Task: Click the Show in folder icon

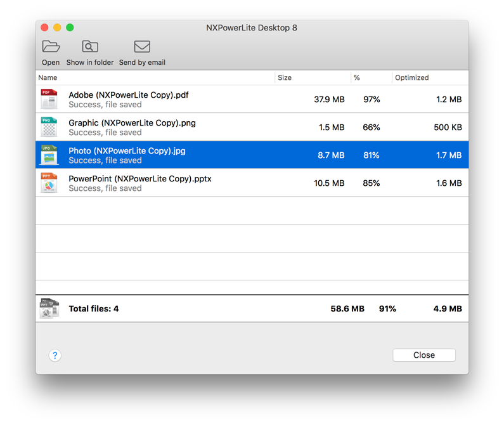Action: click(x=90, y=46)
